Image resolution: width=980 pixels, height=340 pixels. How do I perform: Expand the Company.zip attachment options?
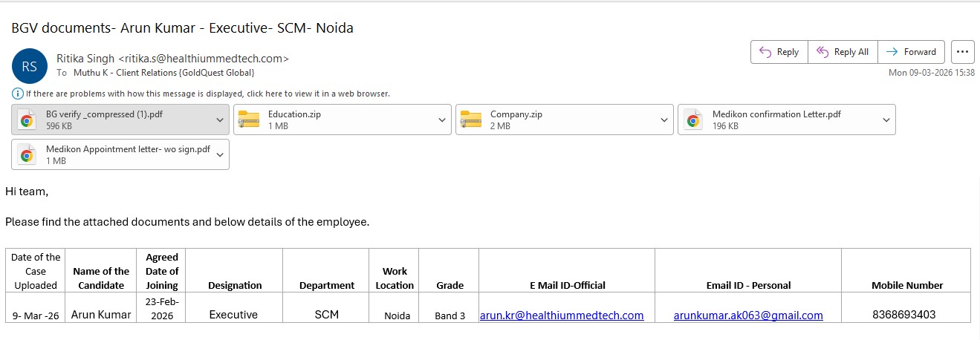(663, 120)
